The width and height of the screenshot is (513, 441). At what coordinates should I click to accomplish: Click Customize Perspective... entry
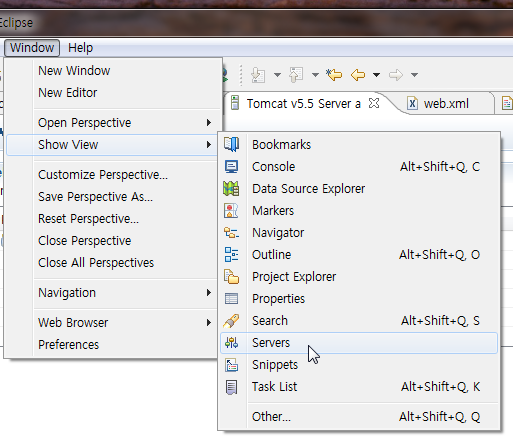[x=113, y=175]
